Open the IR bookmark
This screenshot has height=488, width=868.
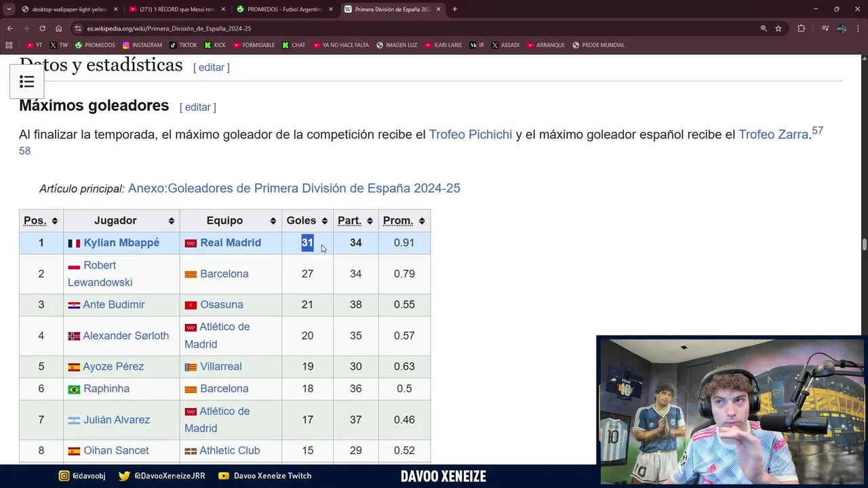click(x=477, y=45)
